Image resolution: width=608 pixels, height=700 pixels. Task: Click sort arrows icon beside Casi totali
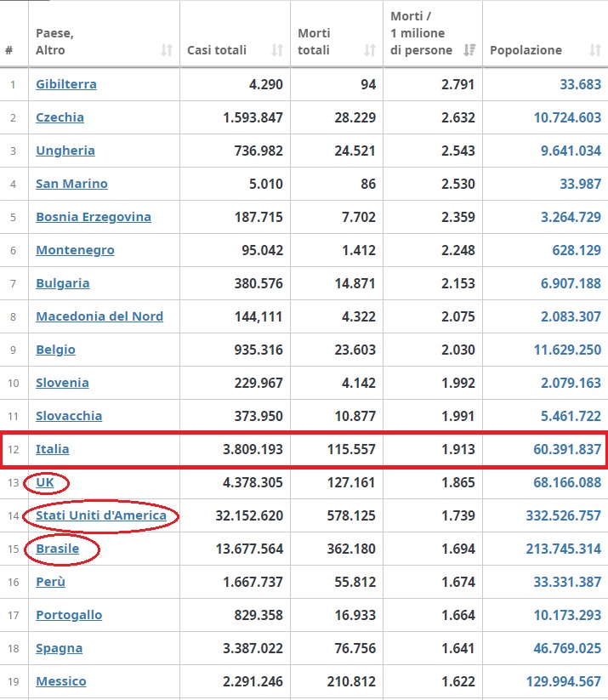pos(276,51)
